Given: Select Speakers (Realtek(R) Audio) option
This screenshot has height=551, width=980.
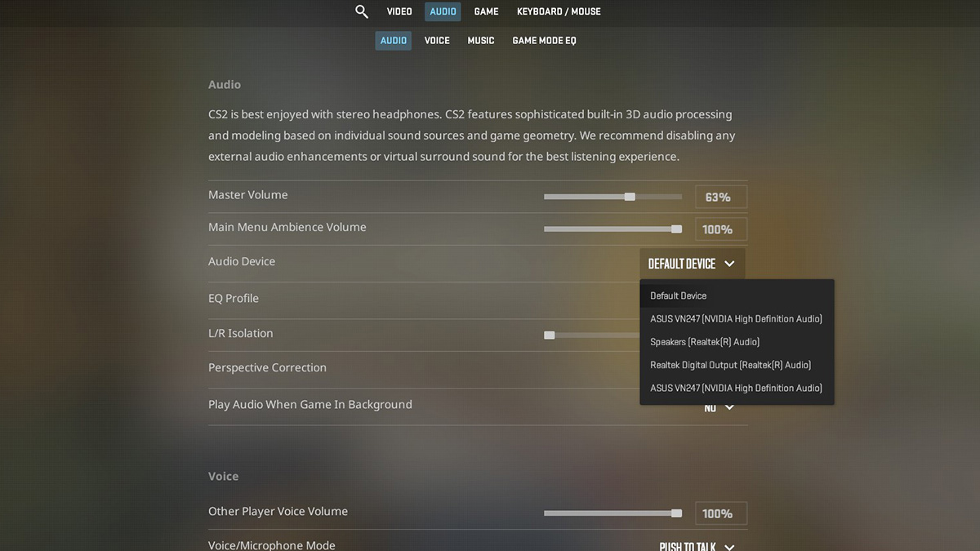Looking at the screenshot, I should click(737, 342).
